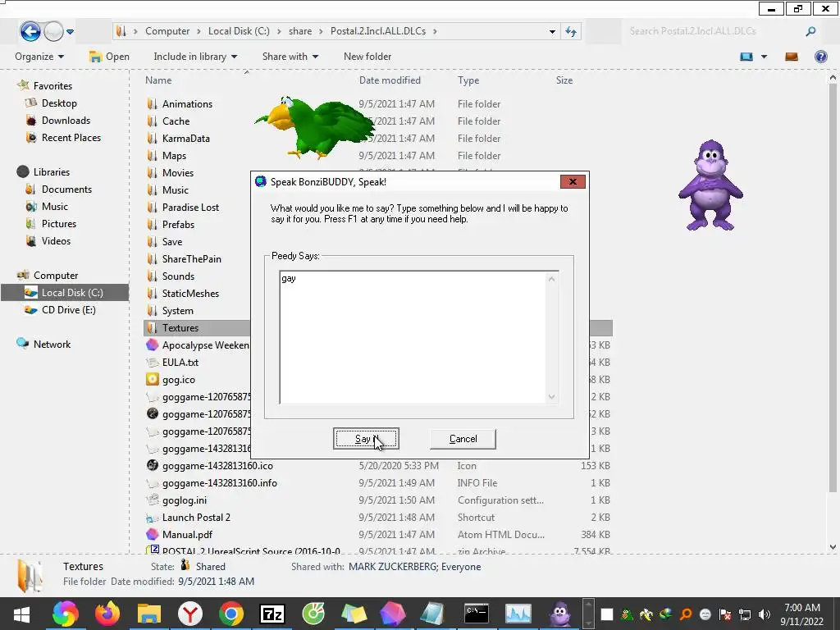
Task: Open the Include in library menu
Action: click(195, 57)
